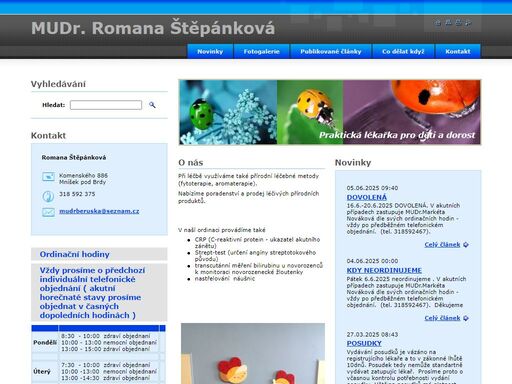Click the phone icon in Kontakt

pyautogui.click(x=48, y=196)
